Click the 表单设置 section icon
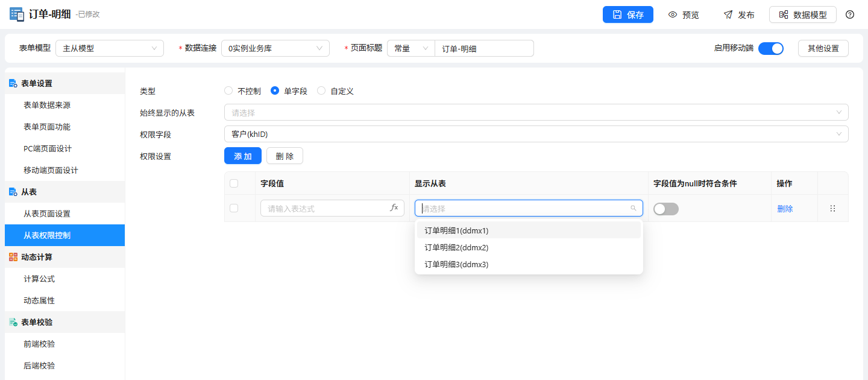868x380 pixels. point(13,83)
